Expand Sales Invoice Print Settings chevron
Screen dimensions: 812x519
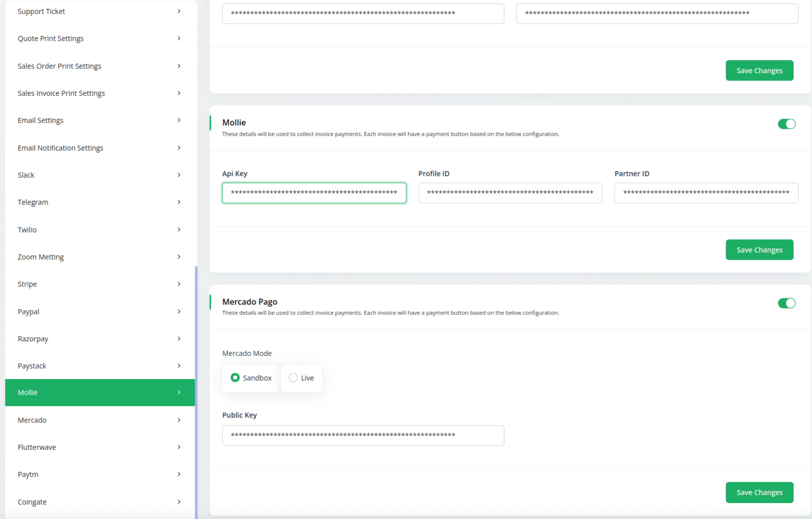click(x=179, y=93)
